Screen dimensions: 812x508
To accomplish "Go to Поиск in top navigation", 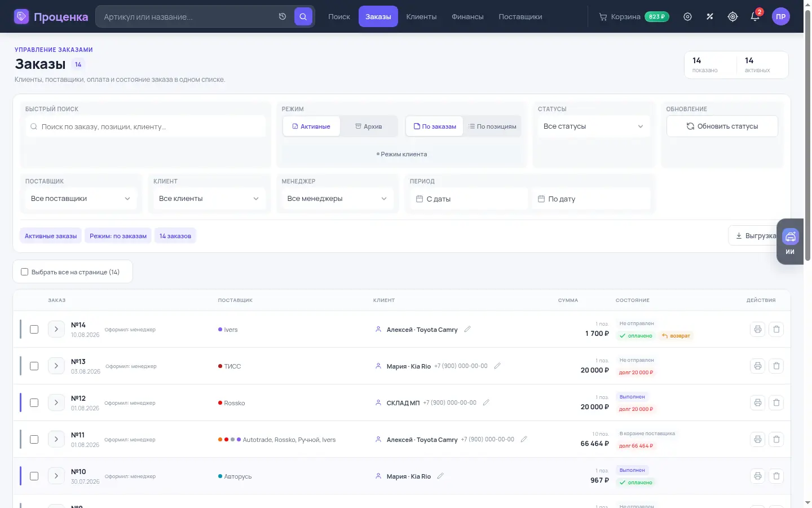I will tap(339, 16).
